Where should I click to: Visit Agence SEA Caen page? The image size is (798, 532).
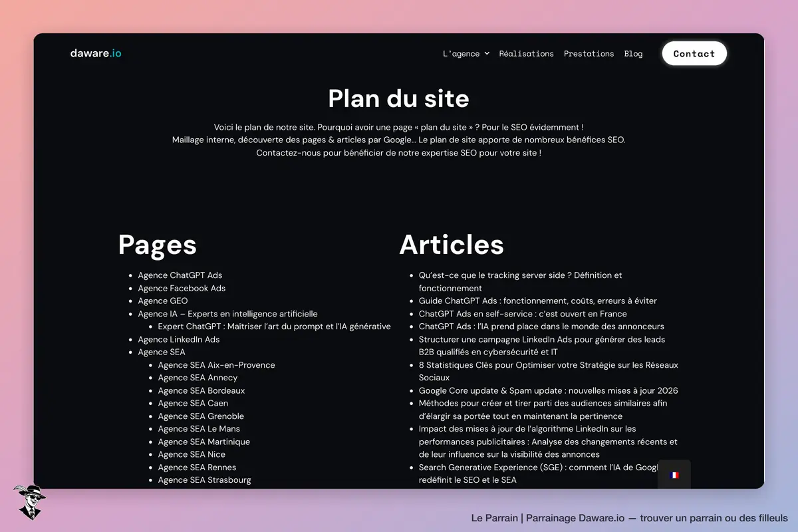(193, 403)
